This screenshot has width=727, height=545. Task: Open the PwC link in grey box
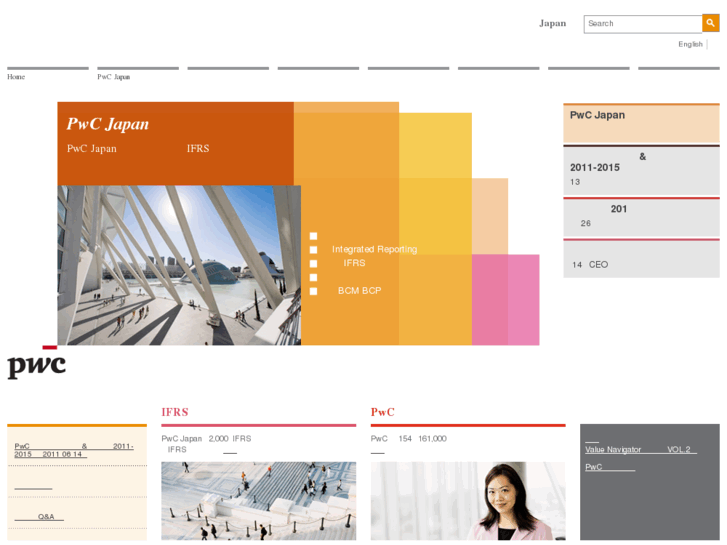pos(610,467)
